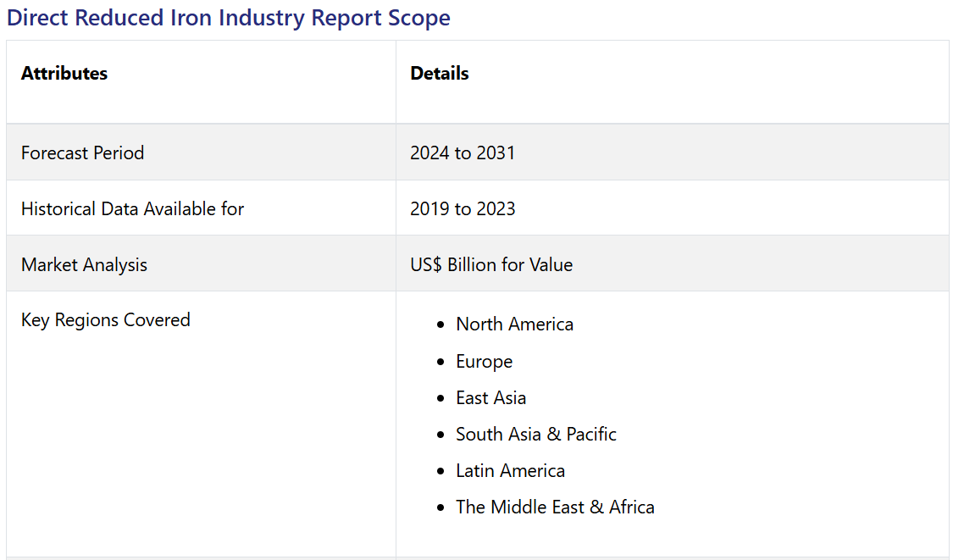This screenshot has width=953, height=560.
Task: Click Europe in the regions list
Action: pyautogui.click(x=484, y=362)
